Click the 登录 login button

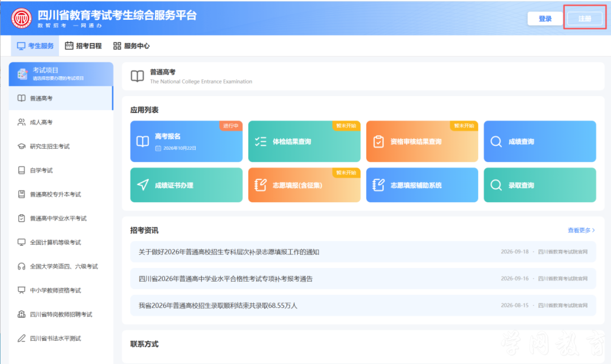click(x=545, y=19)
